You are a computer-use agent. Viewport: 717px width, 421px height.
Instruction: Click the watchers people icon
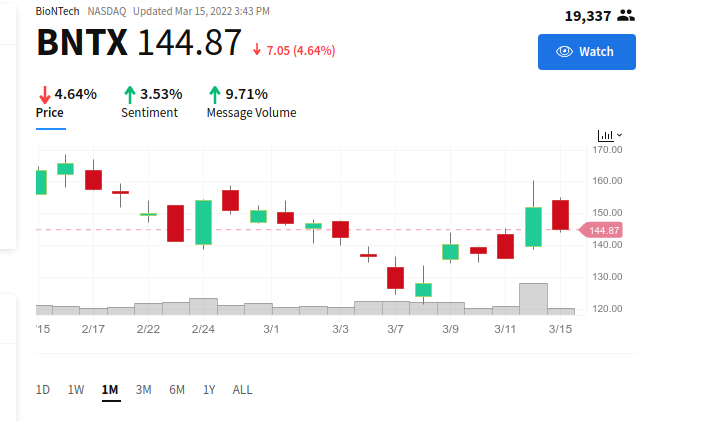[x=626, y=16]
